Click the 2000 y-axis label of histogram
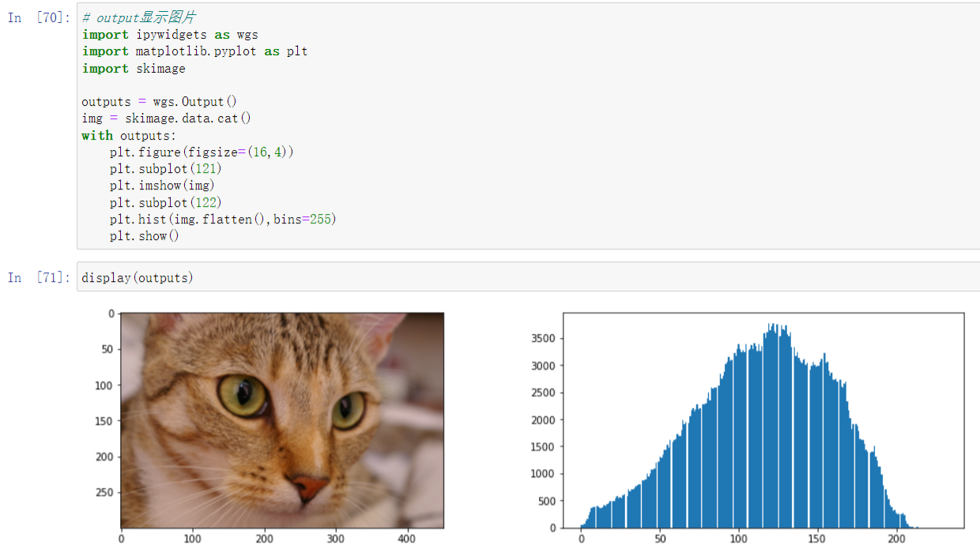This screenshot has width=980, height=548. tap(542, 420)
